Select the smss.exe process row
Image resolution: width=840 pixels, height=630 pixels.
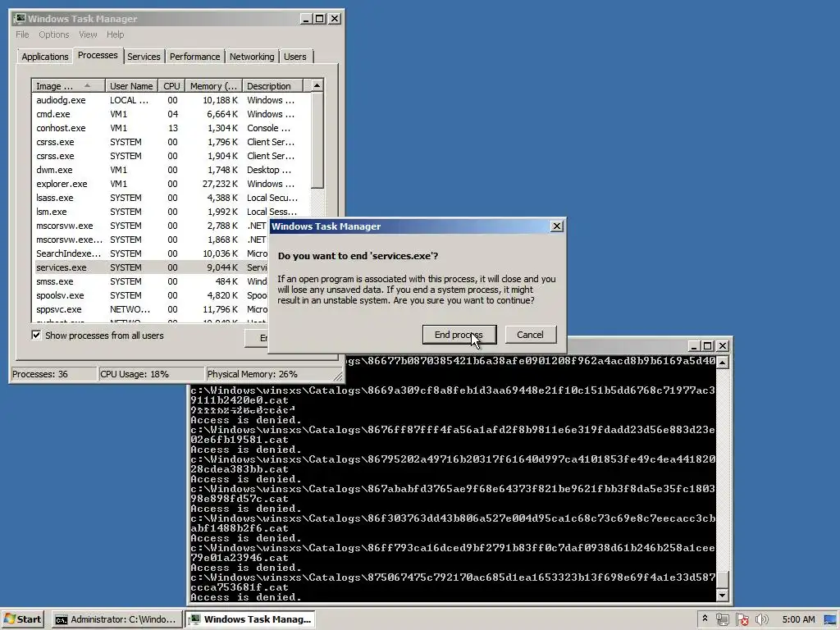pyautogui.click(x=150, y=281)
